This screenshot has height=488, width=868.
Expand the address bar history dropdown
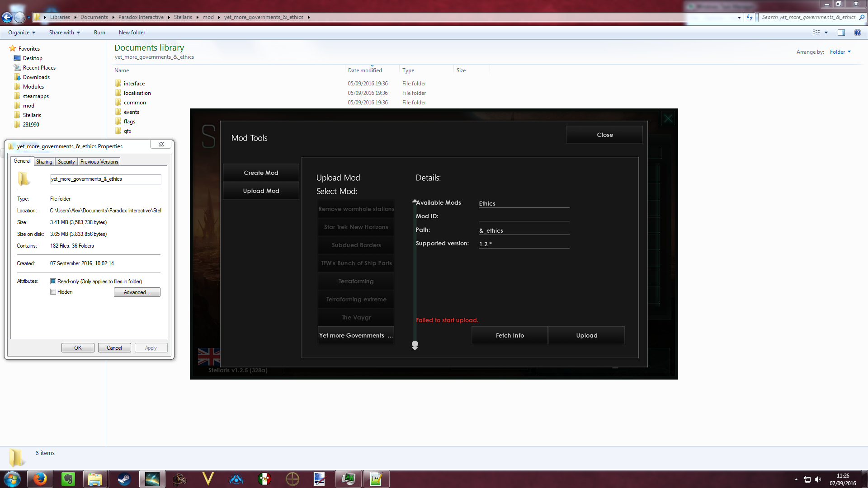click(x=739, y=17)
